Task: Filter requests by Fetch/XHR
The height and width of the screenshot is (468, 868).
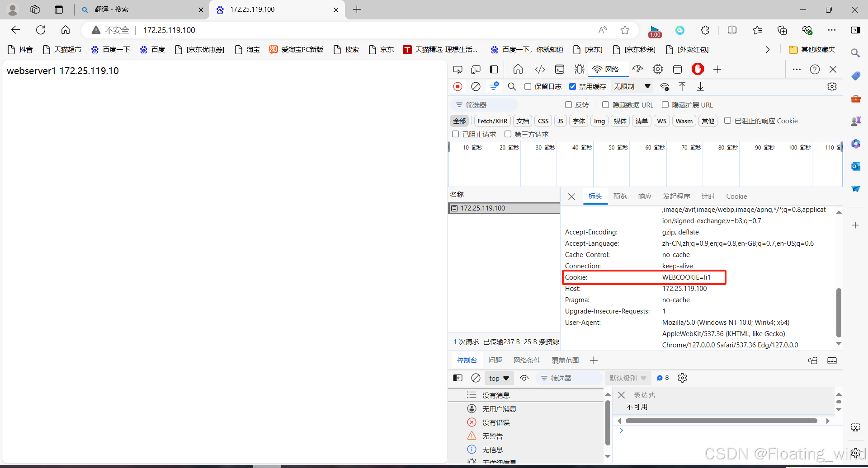Action: pyautogui.click(x=492, y=121)
